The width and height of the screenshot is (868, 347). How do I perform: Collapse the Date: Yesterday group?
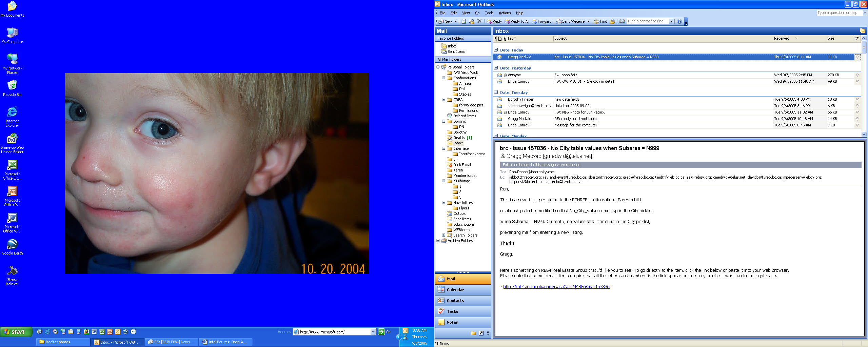(496, 68)
